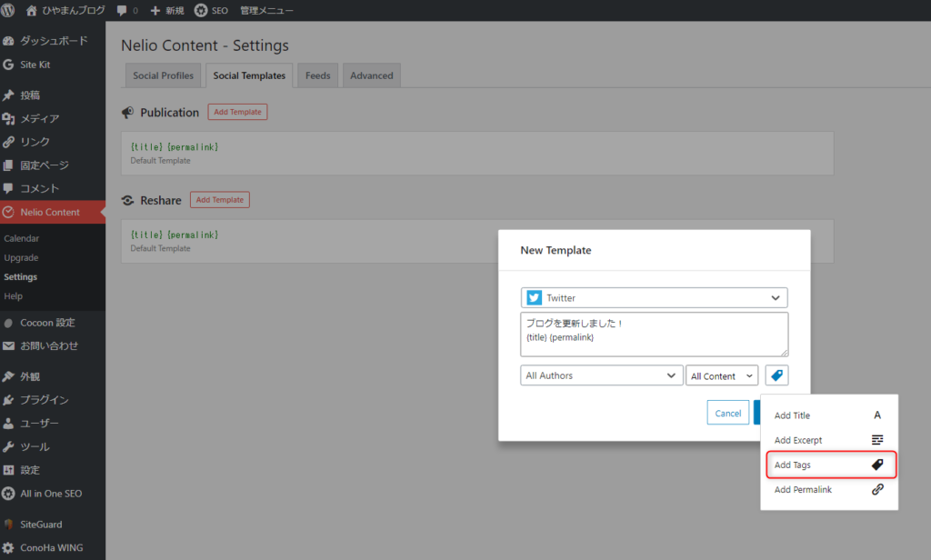Open the Advanced tab
The height and width of the screenshot is (560, 931).
click(x=371, y=75)
